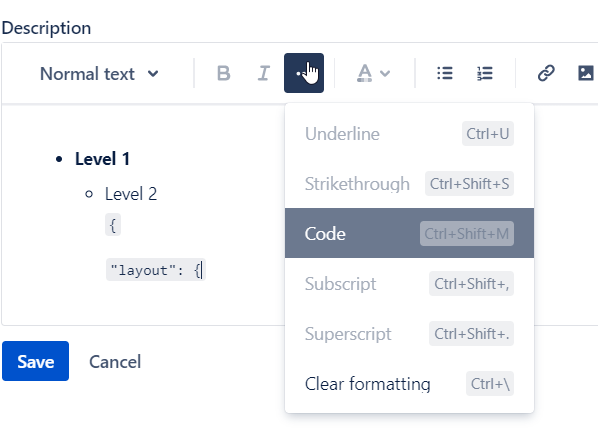Viewport: 598px width, 447px height.
Task: Insert a bullet list
Action: [445, 73]
